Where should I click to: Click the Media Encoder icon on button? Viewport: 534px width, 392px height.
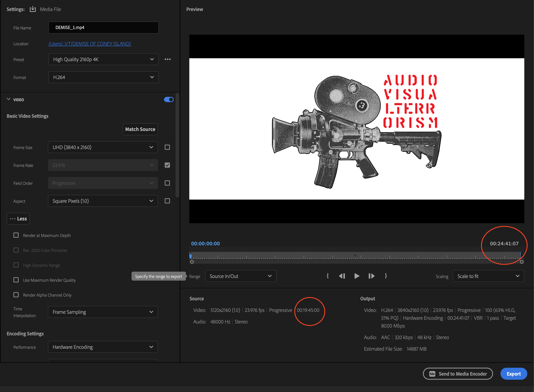coord(432,374)
